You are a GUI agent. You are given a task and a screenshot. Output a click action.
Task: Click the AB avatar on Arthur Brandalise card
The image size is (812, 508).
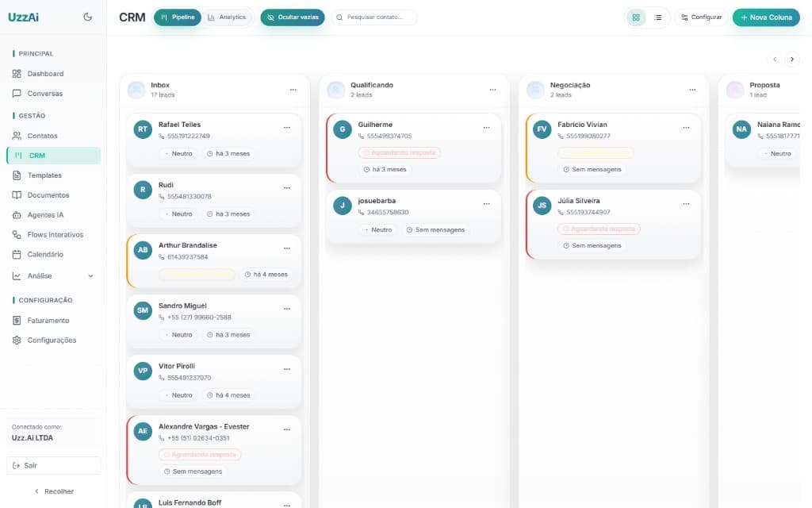pyautogui.click(x=143, y=250)
